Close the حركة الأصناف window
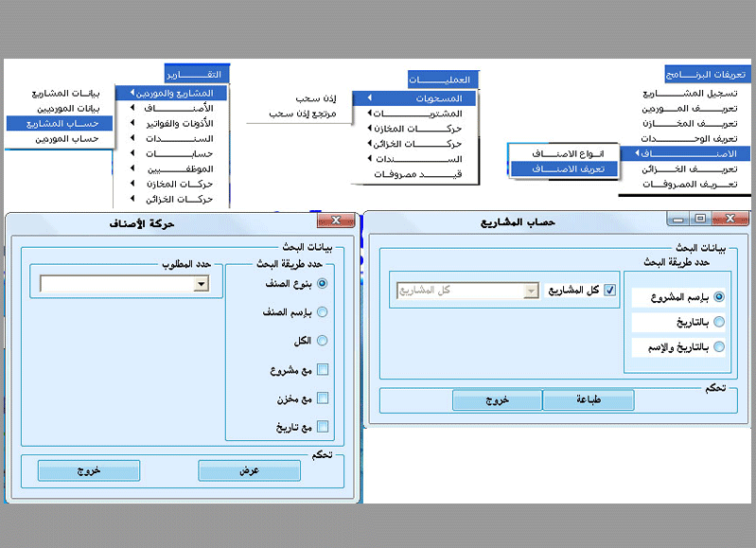The image size is (756, 548). pos(336,220)
